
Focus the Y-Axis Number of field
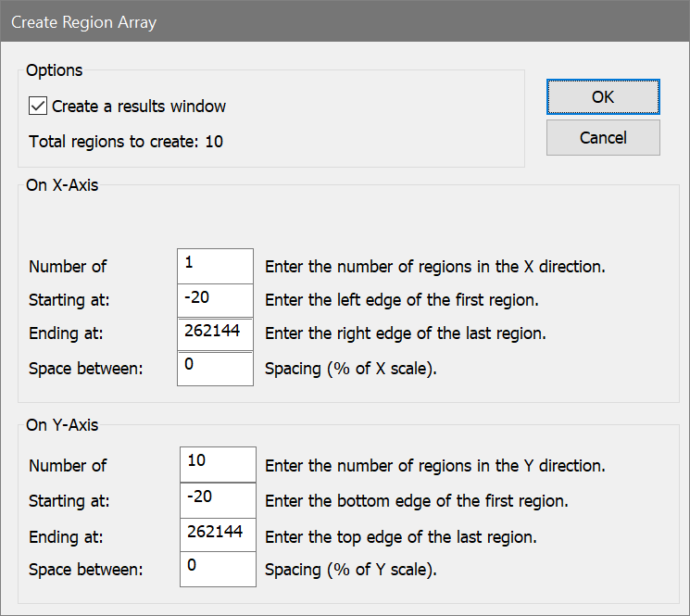(218, 464)
